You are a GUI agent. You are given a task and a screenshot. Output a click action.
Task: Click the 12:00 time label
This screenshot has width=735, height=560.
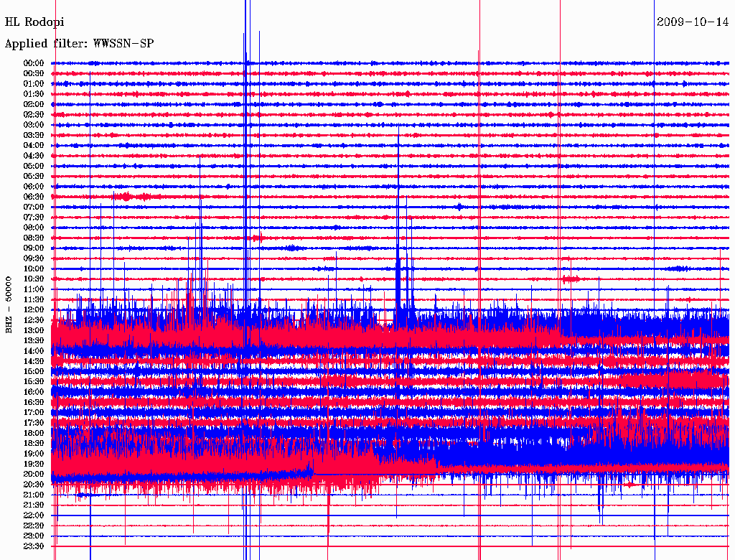pos(34,309)
